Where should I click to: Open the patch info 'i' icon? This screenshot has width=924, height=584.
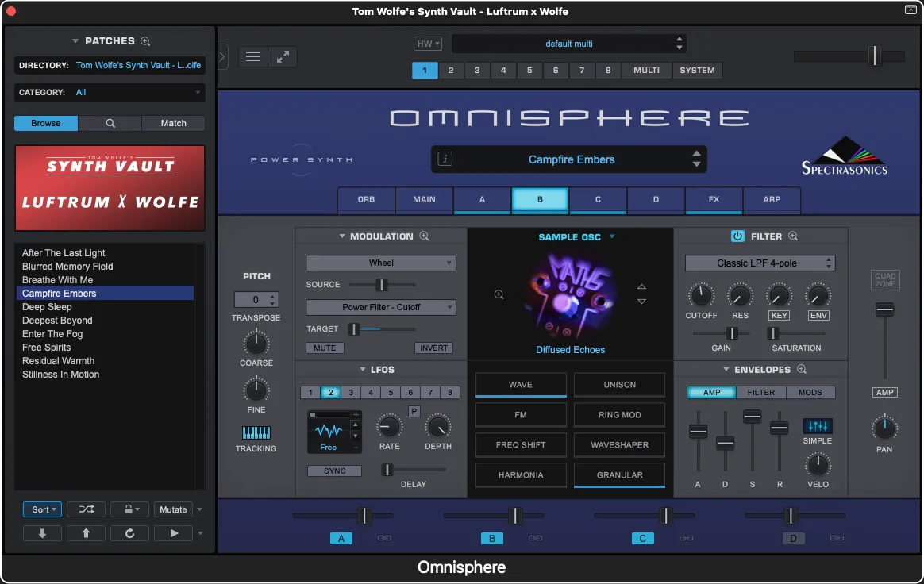pos(445,159)
